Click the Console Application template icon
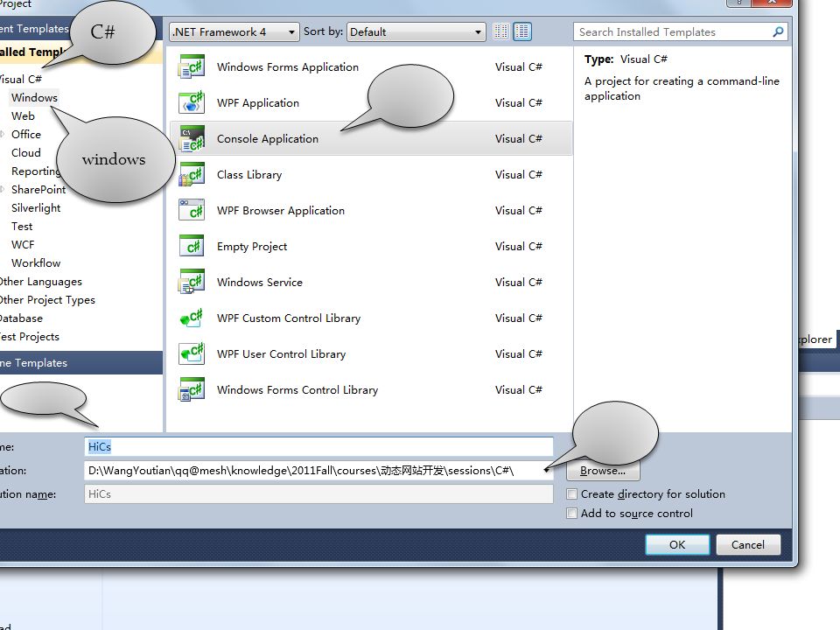 (x=192, y=138)
